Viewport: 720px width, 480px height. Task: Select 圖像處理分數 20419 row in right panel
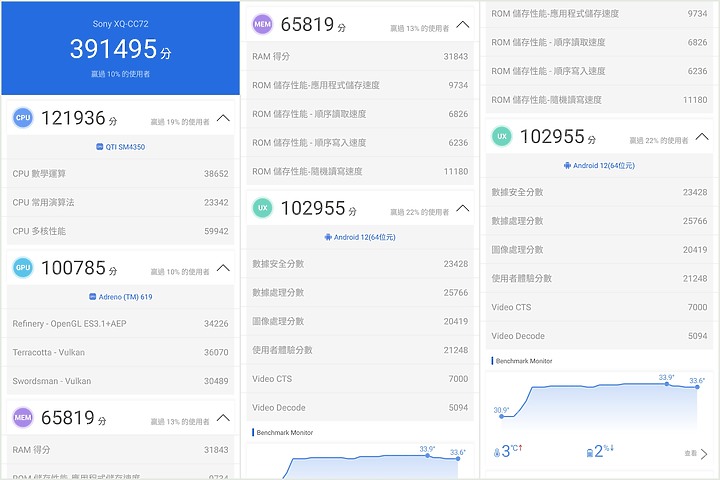599,249
